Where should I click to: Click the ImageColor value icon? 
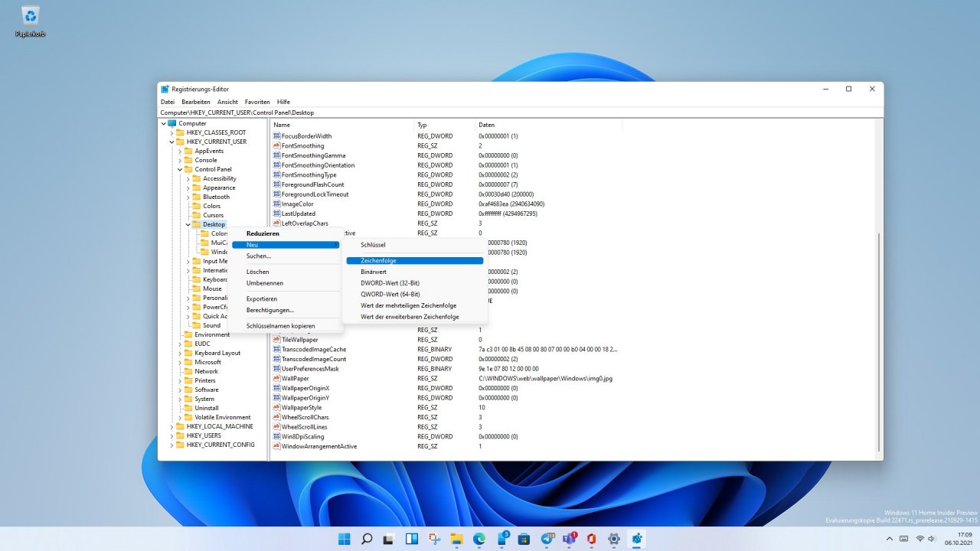pyautogui.click(x=276, y=204)
